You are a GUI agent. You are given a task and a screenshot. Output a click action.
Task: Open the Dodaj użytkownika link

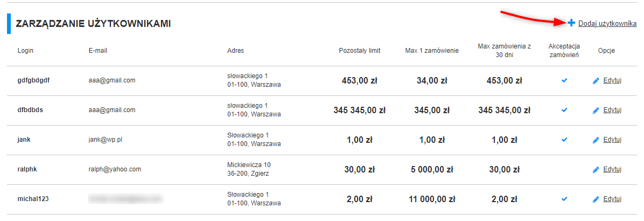click(x=607, y=24)
